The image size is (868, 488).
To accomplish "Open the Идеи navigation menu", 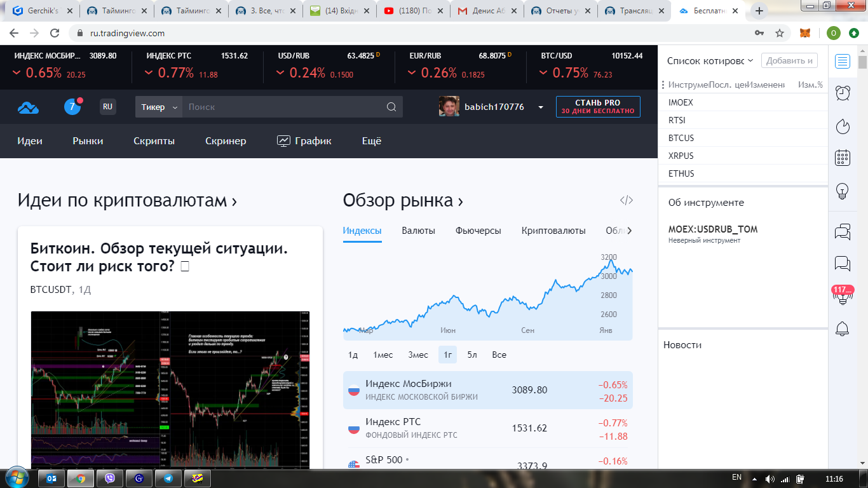I will [30, 141].
